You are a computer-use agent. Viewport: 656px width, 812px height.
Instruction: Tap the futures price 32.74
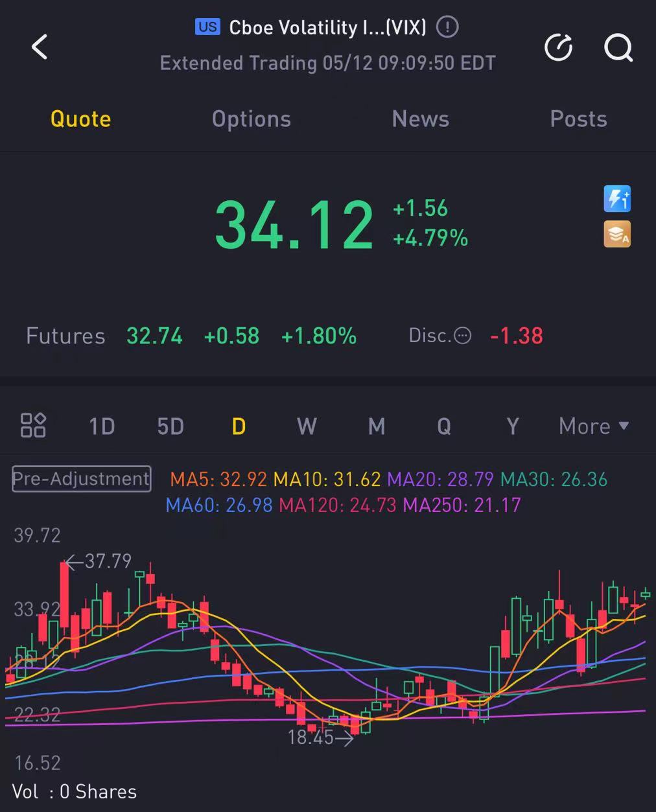pyautogui.click(x=154, y=336)
